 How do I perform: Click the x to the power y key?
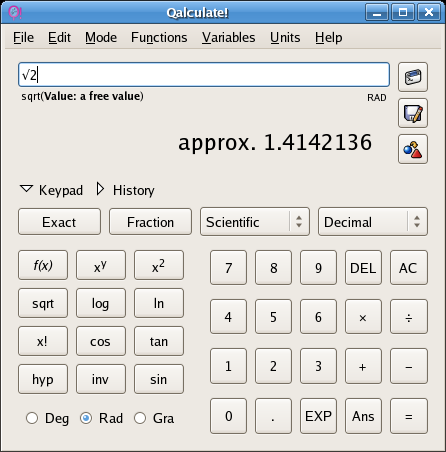click(x=101, y=265)
